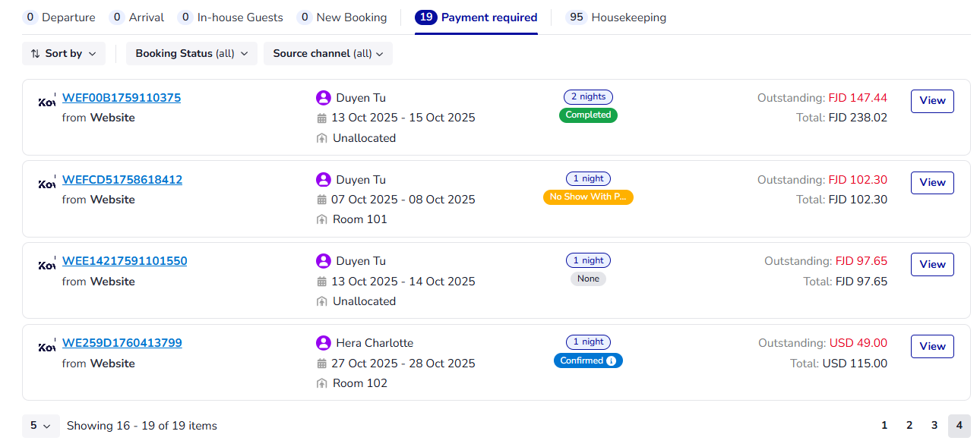Go to page 2 of results
Image resolution: width=980 pixels, height=447 pixels.
[909, 426]
